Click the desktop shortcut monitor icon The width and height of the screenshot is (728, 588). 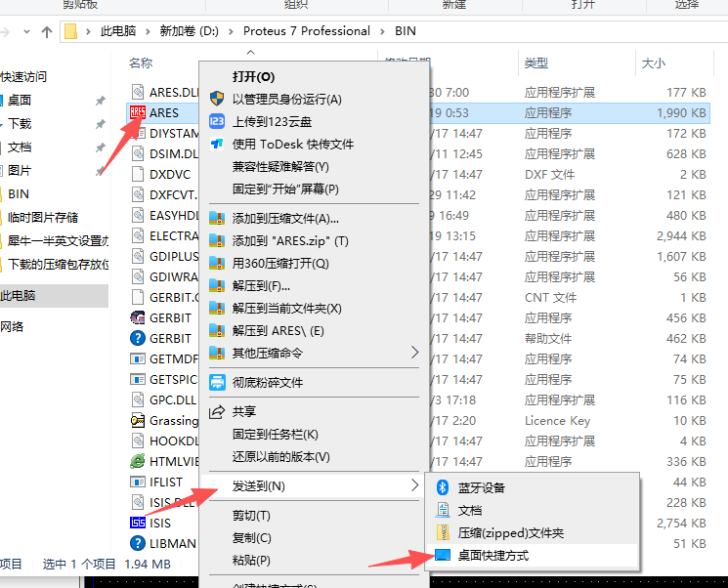point(443,555)
